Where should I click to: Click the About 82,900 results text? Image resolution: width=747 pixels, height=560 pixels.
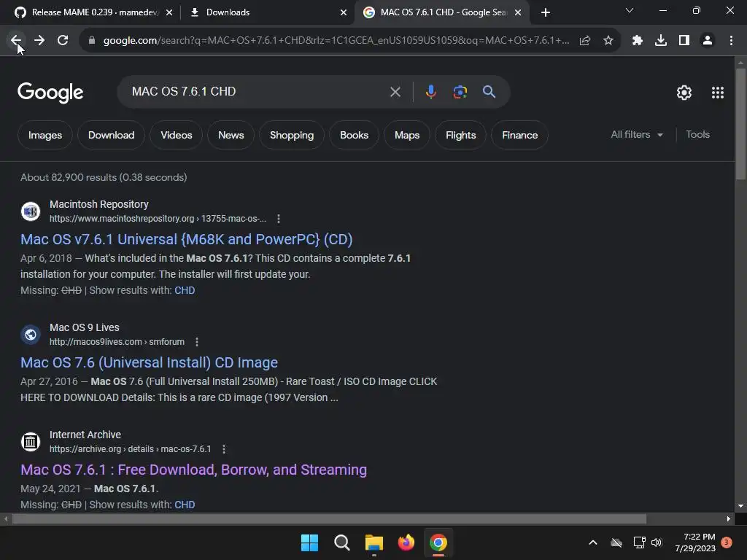104,177
